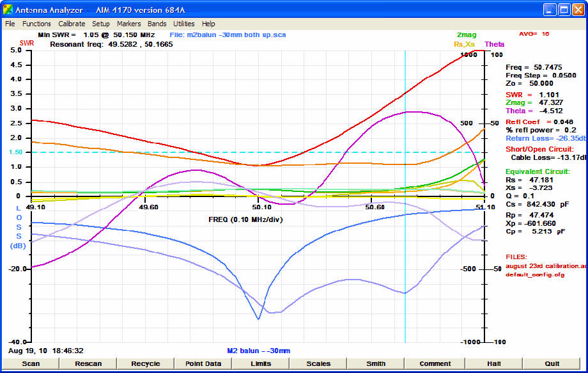Screen dimensions: 588x373
Task: Open the Functions menu
Action: pyautogui.click(x=36, y=24)
